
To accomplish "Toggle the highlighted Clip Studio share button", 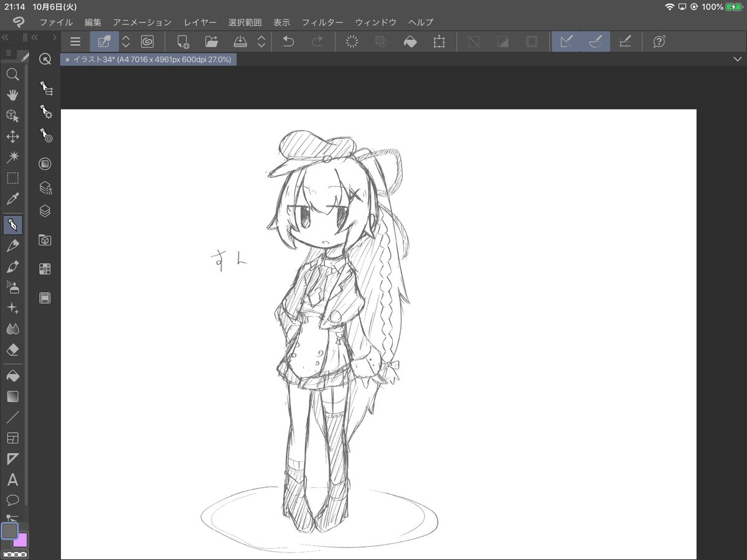I will [104, 42].
